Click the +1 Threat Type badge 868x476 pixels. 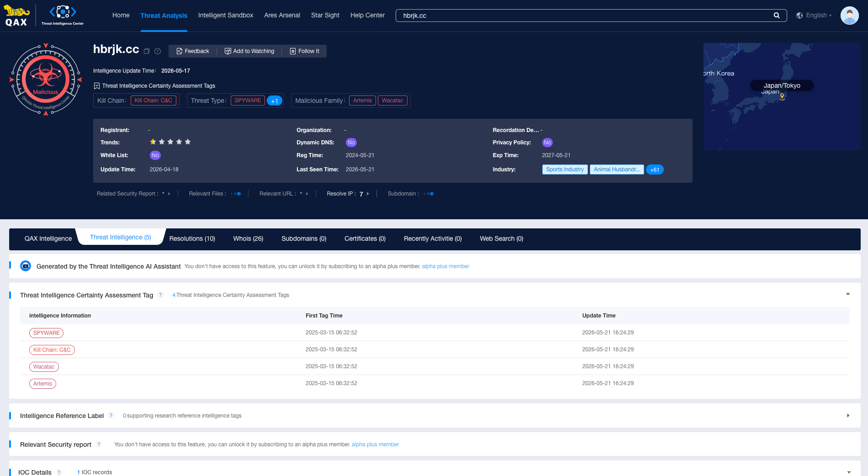point(275,101)
